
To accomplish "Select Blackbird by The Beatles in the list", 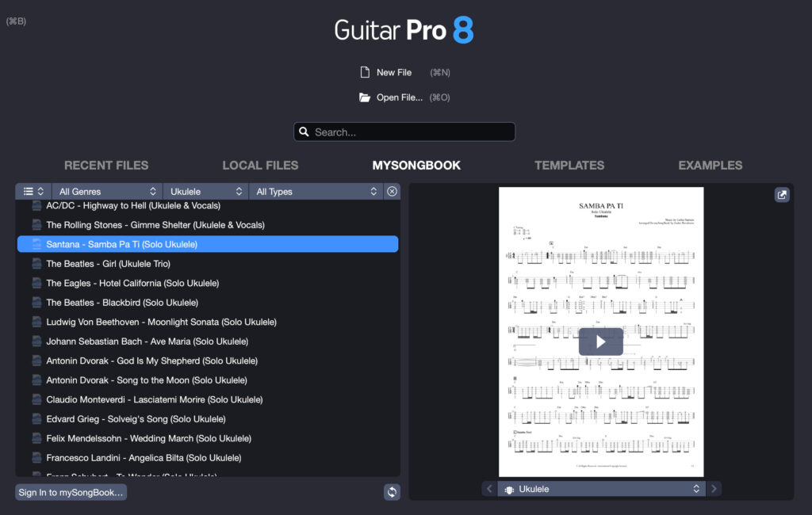I will coord(119,303).
